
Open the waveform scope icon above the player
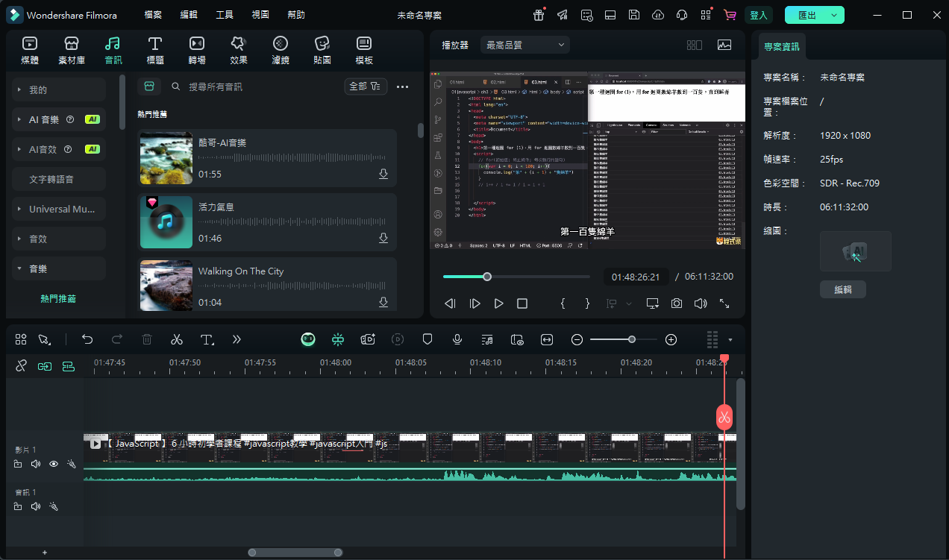point(724,45)
